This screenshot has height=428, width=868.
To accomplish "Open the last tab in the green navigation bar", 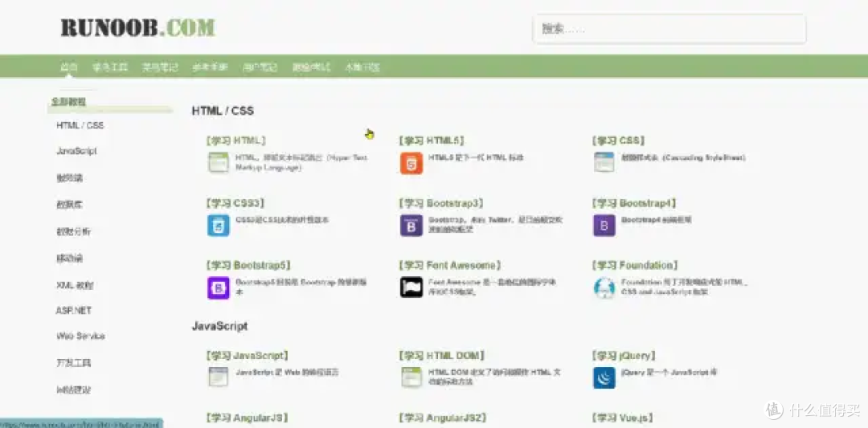I will [x=362, y=67].
